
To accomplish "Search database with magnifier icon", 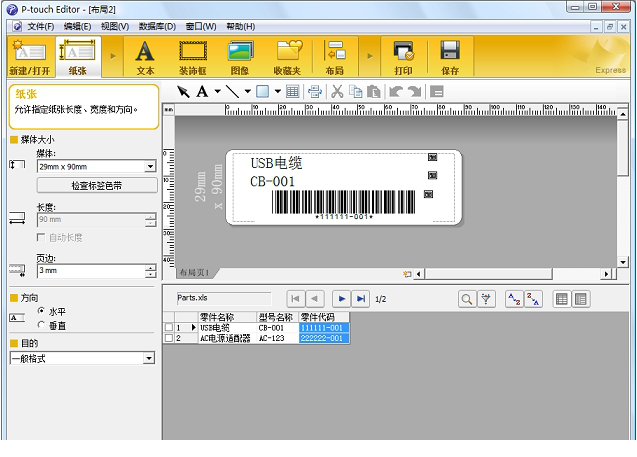I will 467,299.
